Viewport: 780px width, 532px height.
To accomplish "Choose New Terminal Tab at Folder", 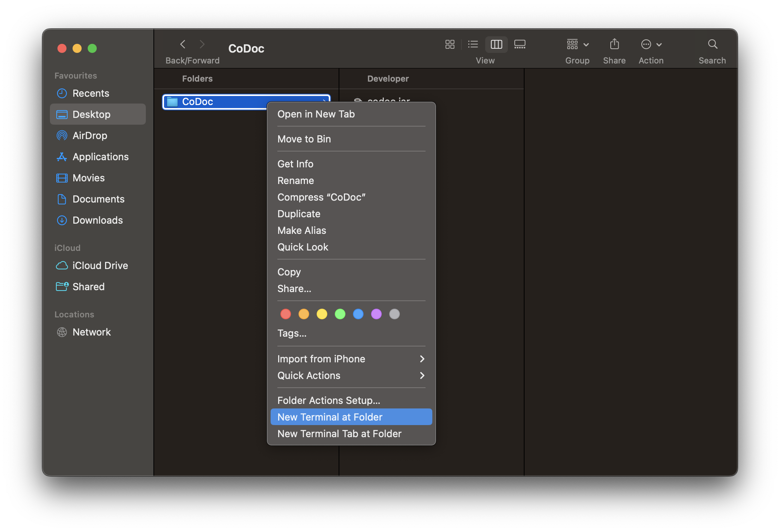I will click(x=351, y=434).
